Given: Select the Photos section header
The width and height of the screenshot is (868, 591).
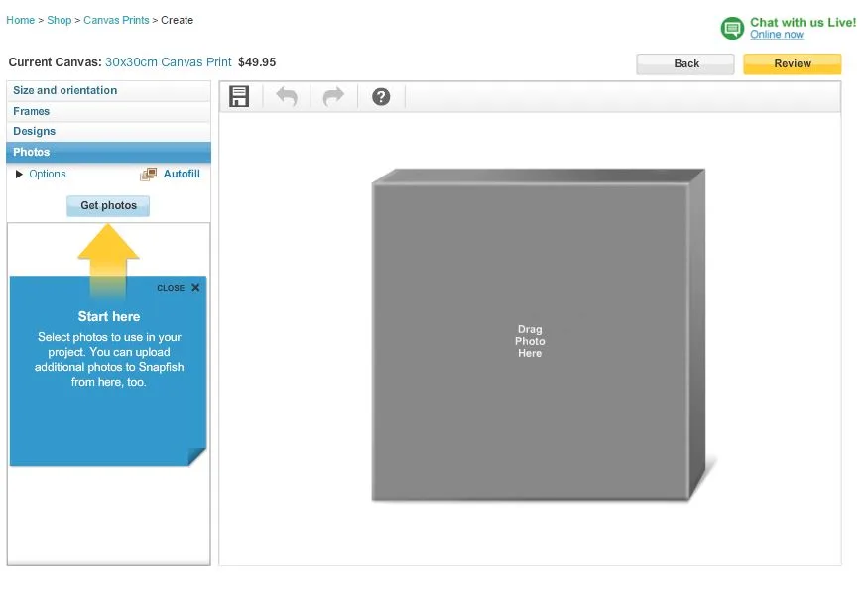Looking at the screenshot, I should [x=32, y=153].
